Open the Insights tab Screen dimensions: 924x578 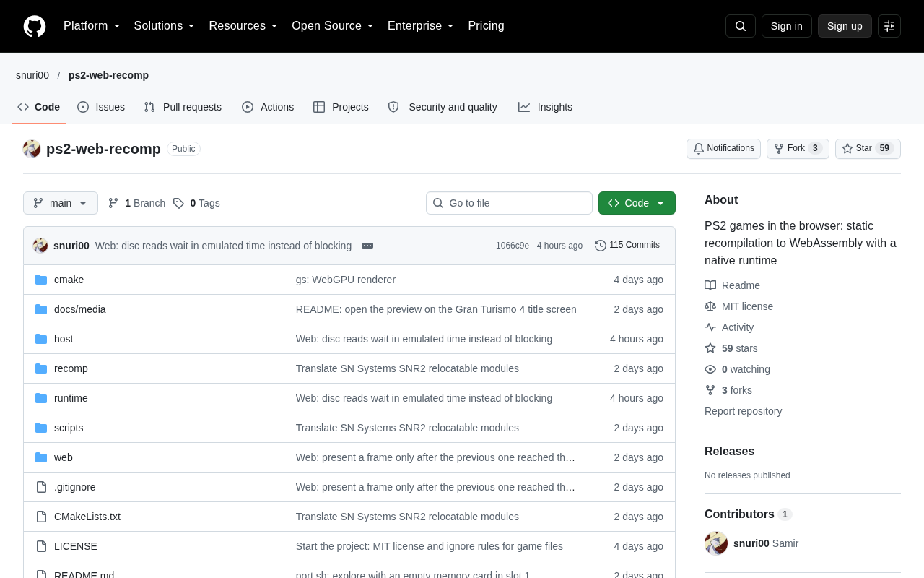pos(545,107)
